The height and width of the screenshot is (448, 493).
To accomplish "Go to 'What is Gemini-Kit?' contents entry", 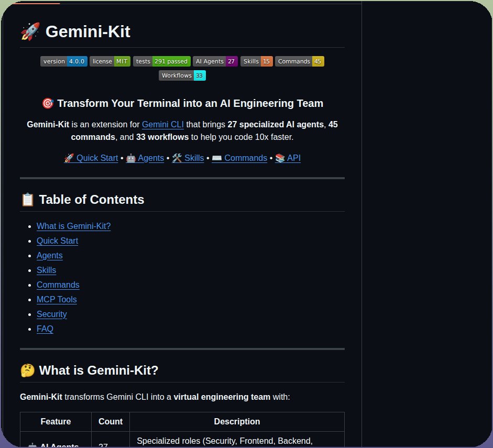I will click(x=73, y=226).
